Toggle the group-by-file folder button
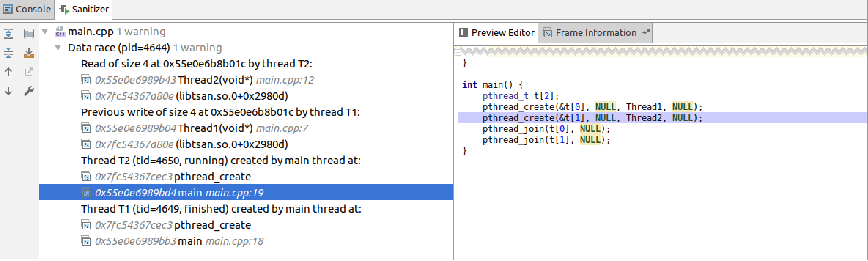Viewport: 868px width, 261px height. click(29, 34)
